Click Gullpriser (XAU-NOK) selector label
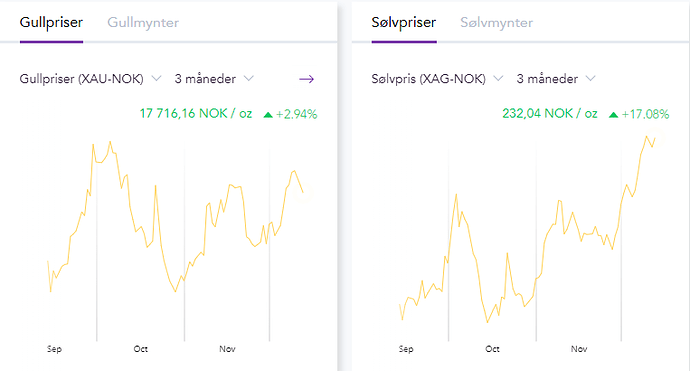The image size is (690, 371). click(x=81, y=79)
